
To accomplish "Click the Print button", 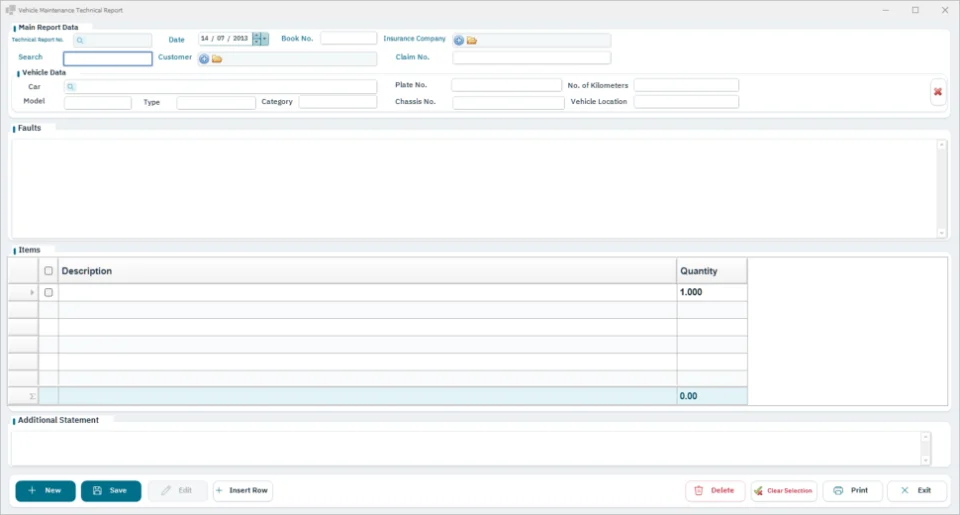I will 853,491.
